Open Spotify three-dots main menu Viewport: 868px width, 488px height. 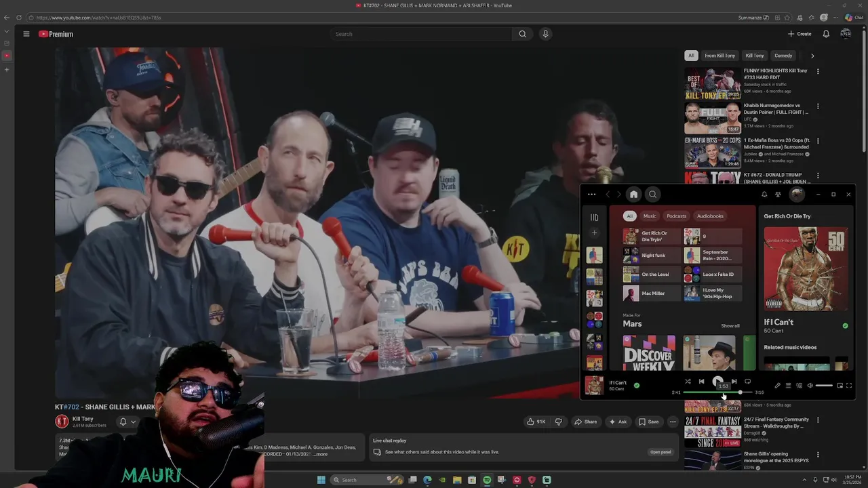point(591,195)
